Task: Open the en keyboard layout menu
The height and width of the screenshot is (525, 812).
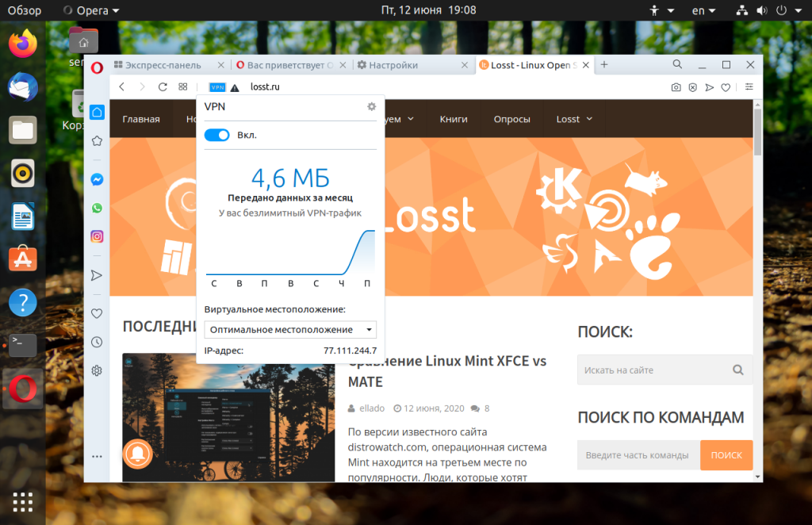Action: pos(703,10)
